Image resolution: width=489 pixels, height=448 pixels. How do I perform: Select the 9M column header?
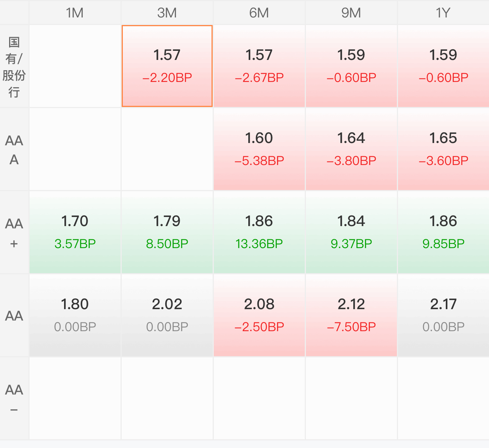click(351, 13)
